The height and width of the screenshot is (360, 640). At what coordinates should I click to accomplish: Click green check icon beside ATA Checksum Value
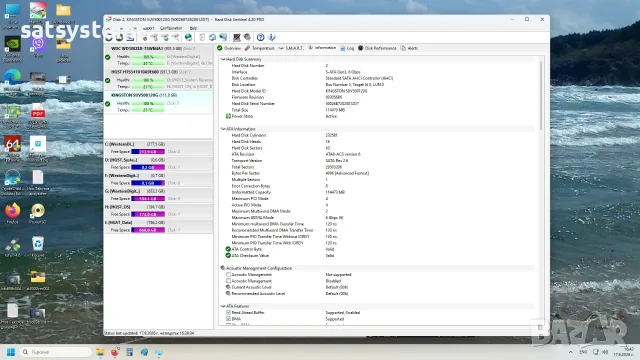228,256
